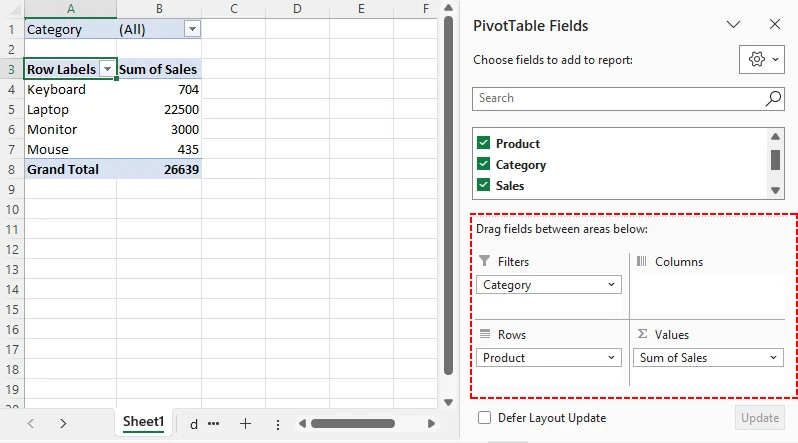This screenshot has height=443, width=798.
Task: Select the Sum of Sales header cell
Action: (x=159, y=69)
